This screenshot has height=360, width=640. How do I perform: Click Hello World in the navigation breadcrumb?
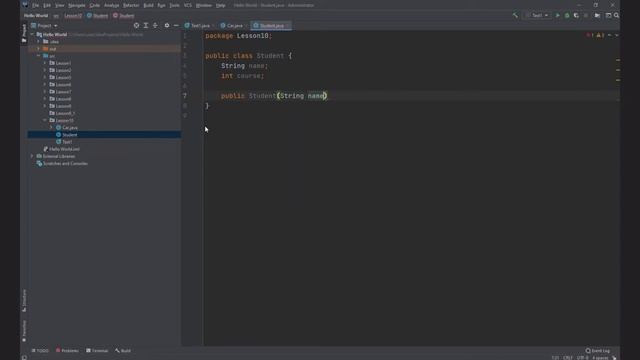click(36, 16)
